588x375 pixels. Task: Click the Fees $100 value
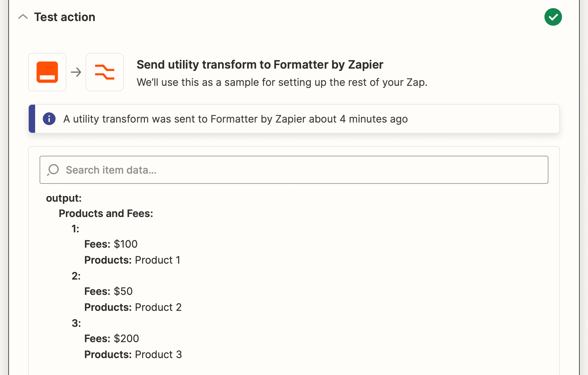coord(125,244)
